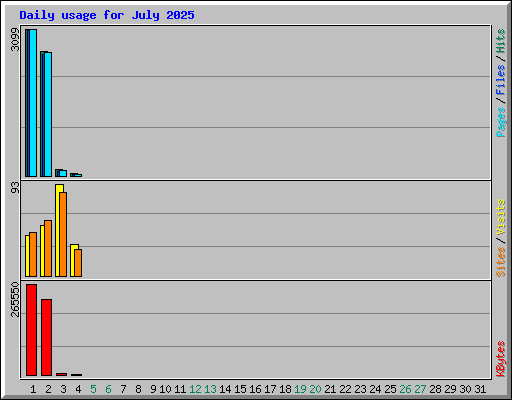Click green weekend day 19 label

[300, 389]
